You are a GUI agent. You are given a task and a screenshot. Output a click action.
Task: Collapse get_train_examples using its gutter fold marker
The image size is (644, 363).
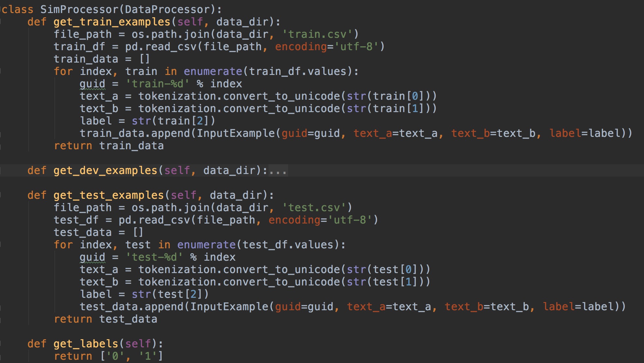click(x=1, y=22)
